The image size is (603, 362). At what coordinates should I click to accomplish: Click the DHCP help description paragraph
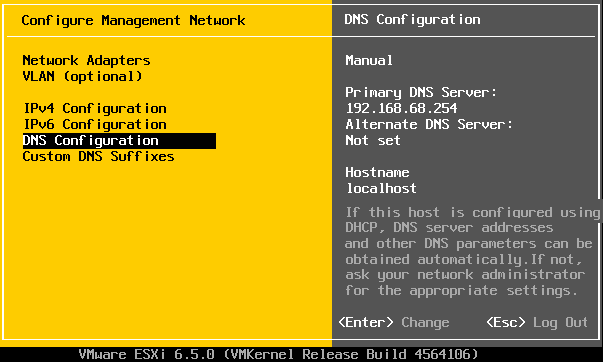472,252
